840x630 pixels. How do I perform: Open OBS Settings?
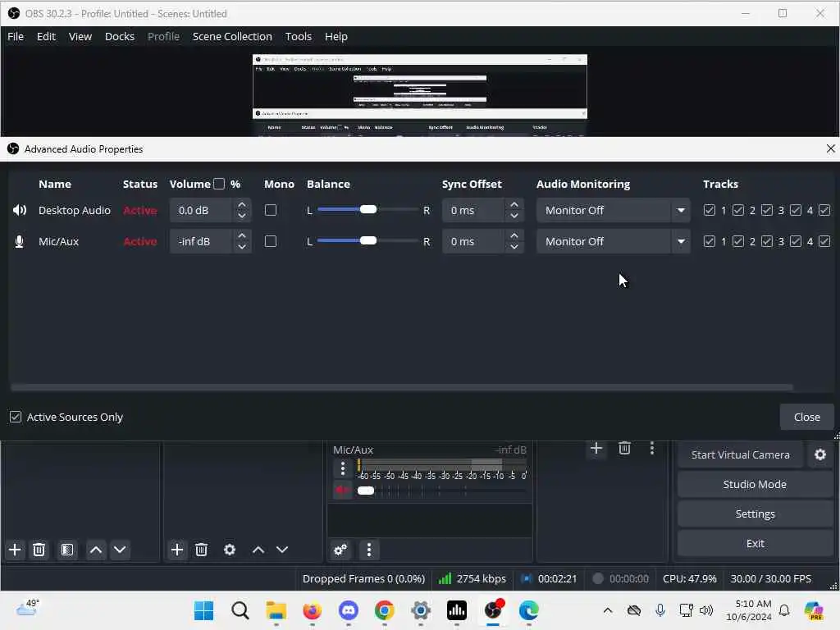755,514
